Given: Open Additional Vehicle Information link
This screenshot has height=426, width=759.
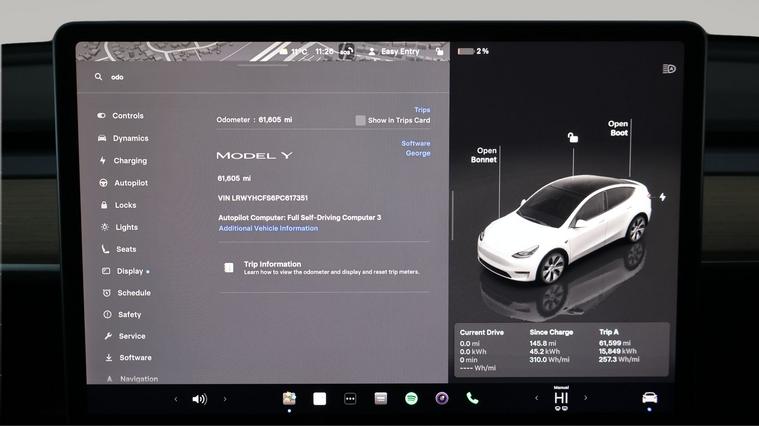Looking at the screenshot, I should click(268, 228).
